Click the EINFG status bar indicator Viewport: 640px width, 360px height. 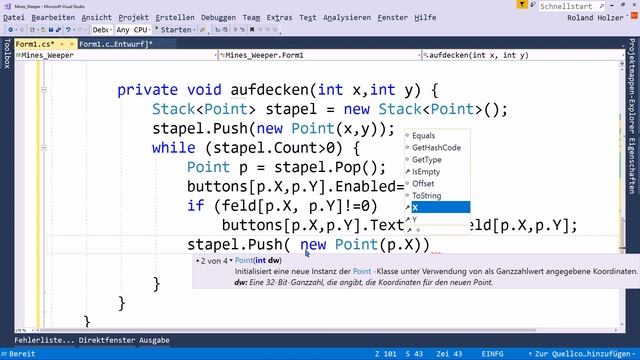(x=492, y=354)
